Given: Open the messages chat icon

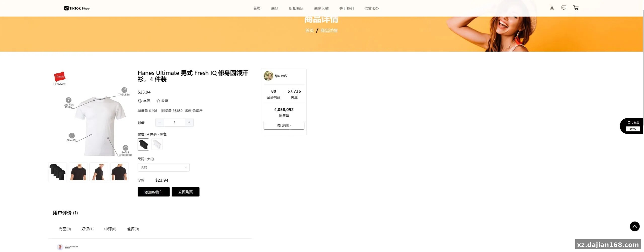Looking at the screenshot, I should pos(564,8).
